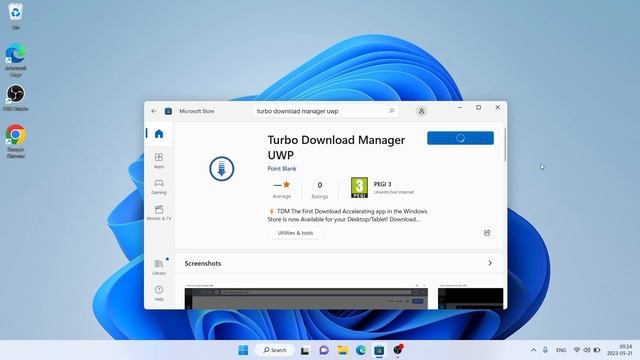640x360 pixels.
Task: Click the microphone tray icon
Action: 545,350
